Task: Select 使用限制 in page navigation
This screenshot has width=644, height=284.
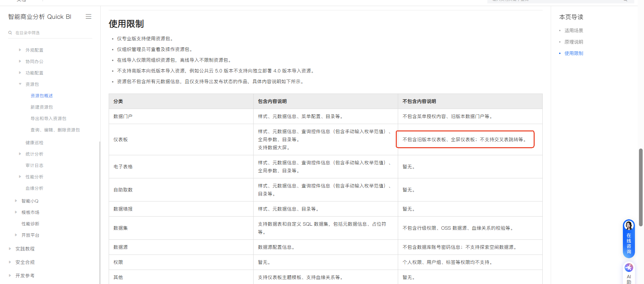Action: 574,53
